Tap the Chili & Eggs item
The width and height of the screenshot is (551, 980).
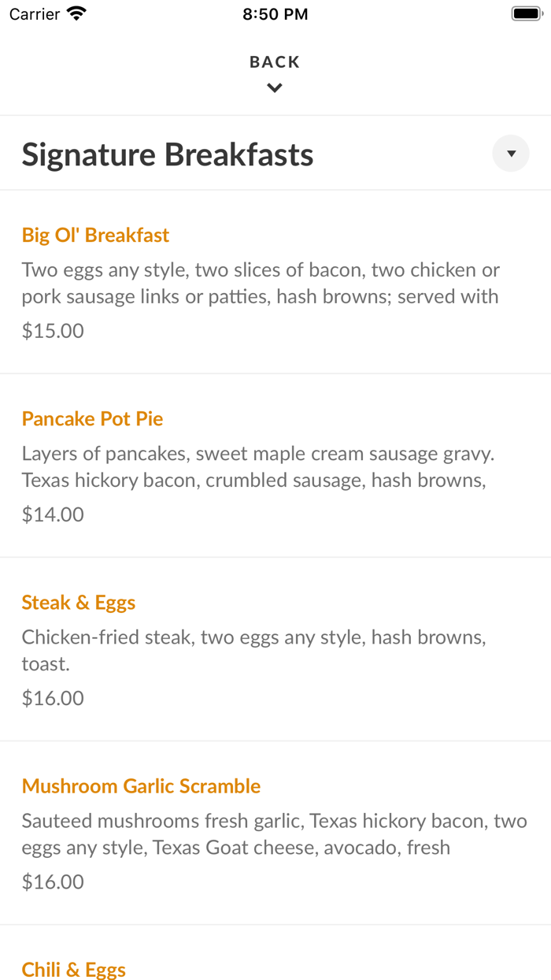coord(73,970)
